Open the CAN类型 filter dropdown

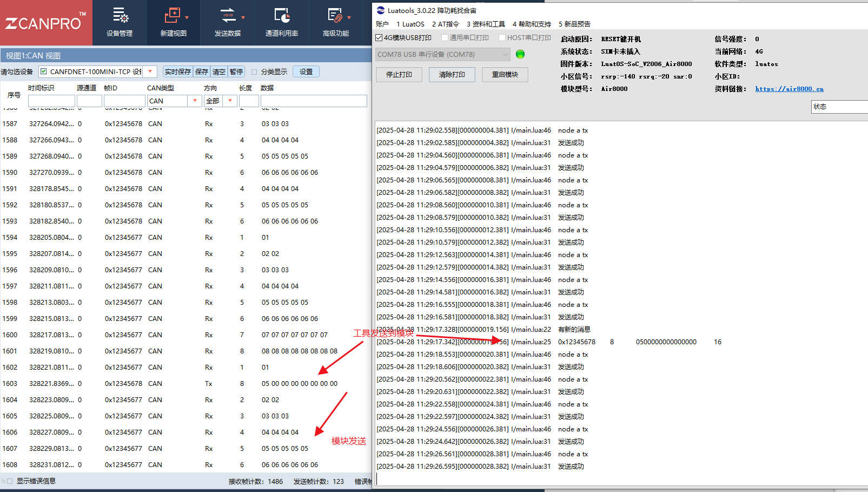coord(195,101)
